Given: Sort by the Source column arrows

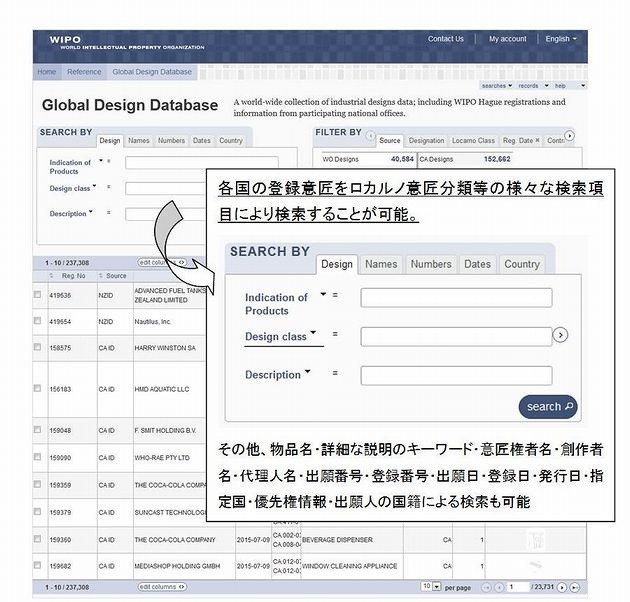Looking at the screenshot, I should 100,276.
